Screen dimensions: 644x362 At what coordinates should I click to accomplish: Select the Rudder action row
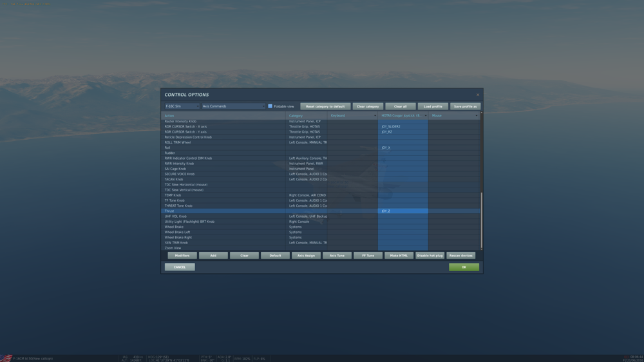tap(320, 153)
